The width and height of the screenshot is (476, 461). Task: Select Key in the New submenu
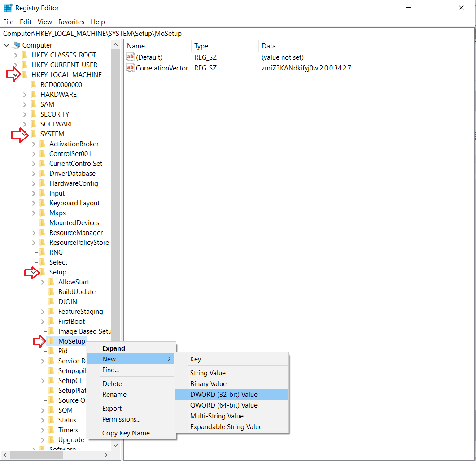click(231, 359)
